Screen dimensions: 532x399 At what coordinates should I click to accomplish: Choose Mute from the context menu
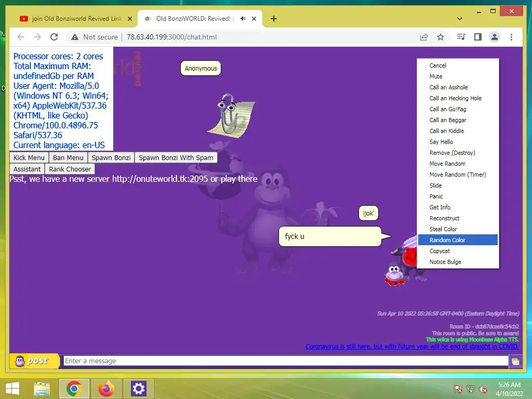458,76
